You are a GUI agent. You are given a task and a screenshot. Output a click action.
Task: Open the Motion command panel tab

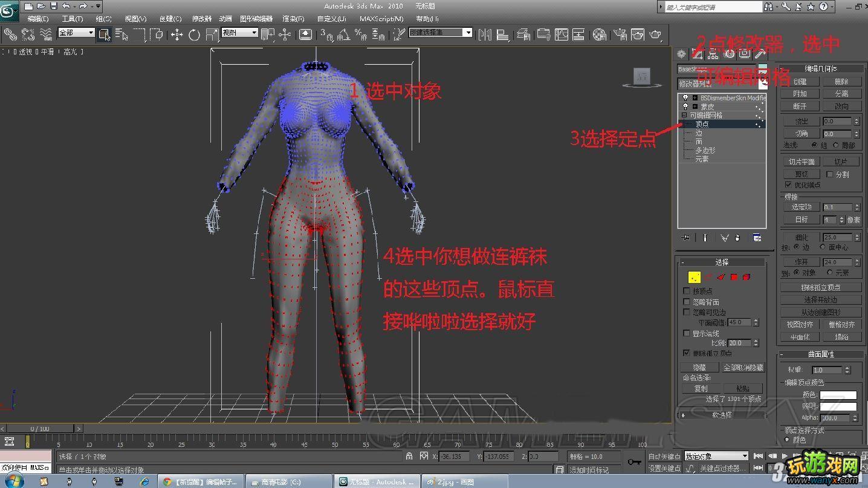tap(729, 54)
